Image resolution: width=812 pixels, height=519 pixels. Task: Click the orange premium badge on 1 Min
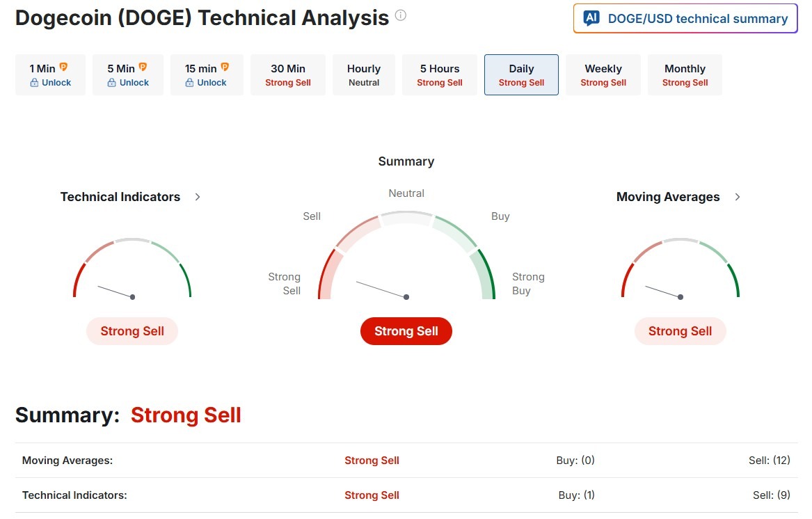(63, 67)
